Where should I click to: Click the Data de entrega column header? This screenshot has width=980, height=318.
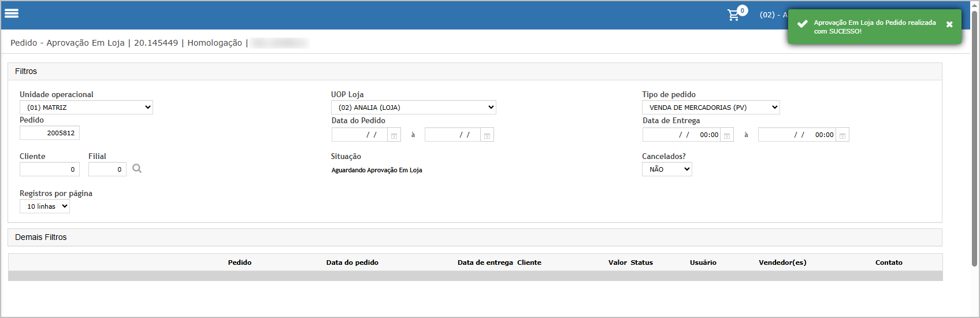tap(485, 262)
